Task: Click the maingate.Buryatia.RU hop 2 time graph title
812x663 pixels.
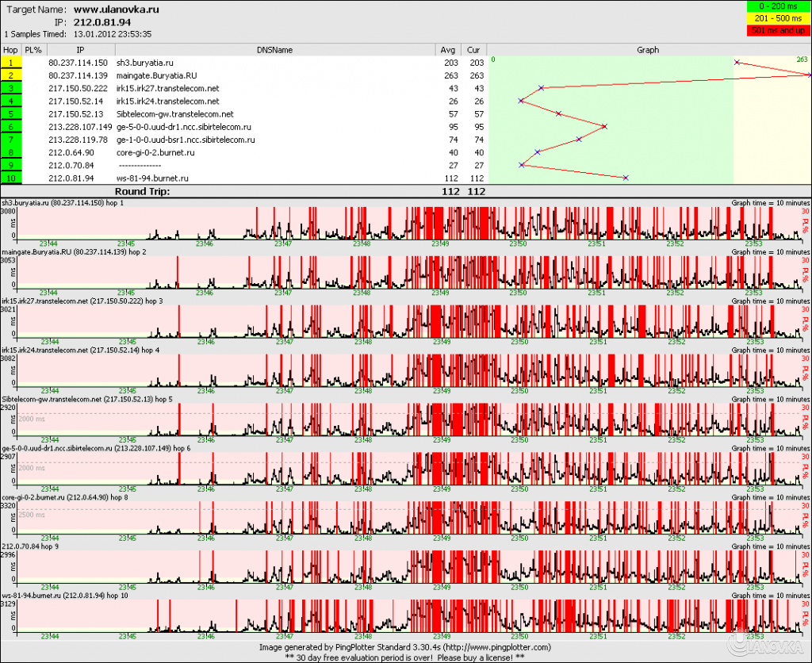Action: pyautogui.click(x=85, y=251)
